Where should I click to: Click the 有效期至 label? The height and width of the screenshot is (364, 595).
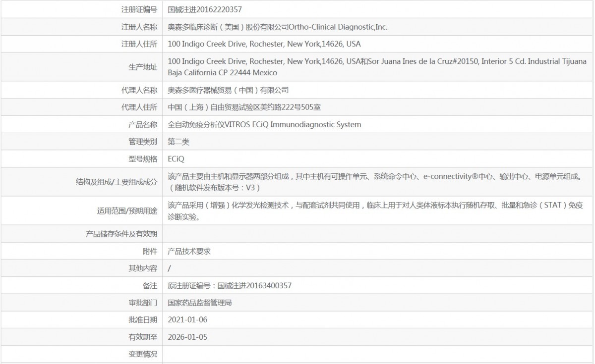143,337
